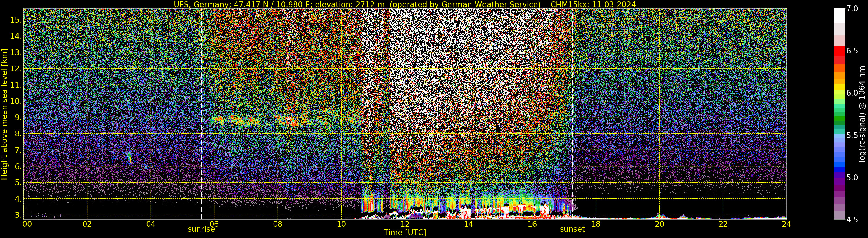868x238 pixels.
Task: Click the height axis tick "6."
Action: tap(18, 166)
